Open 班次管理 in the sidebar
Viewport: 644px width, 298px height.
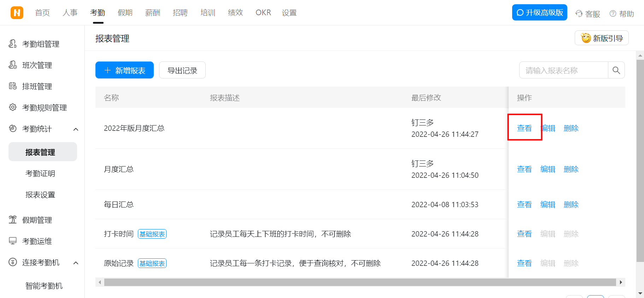click(37, 65)
